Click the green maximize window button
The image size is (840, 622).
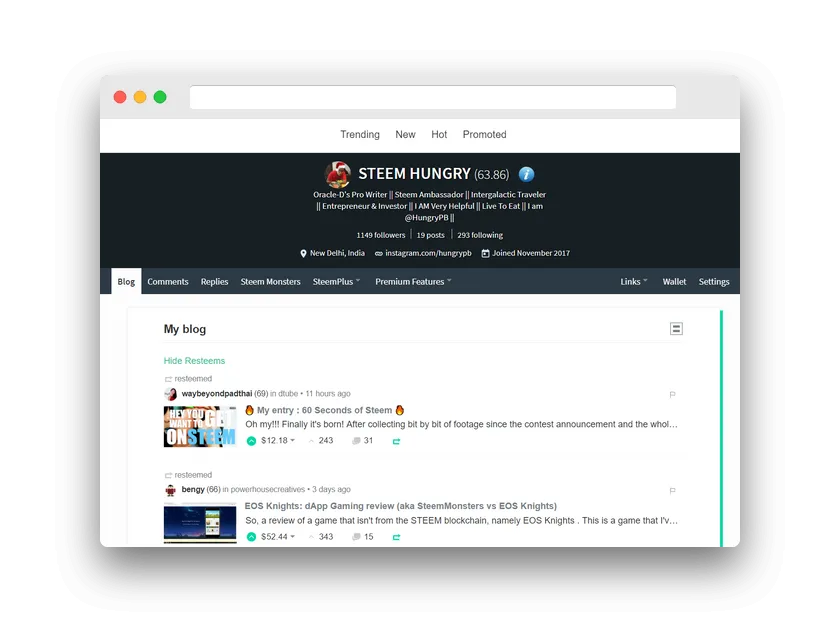[x=160, y=97]
